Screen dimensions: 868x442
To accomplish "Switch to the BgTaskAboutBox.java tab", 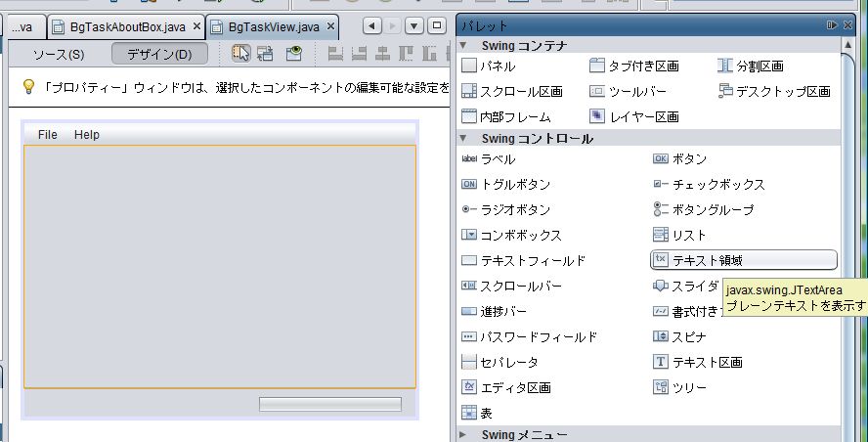I will pyautogui.click(x=126, y=26).
